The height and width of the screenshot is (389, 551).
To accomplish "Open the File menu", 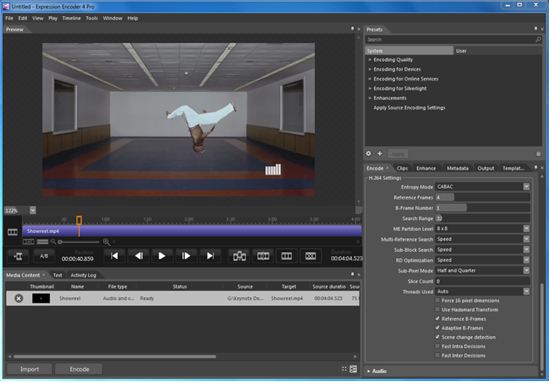I will (x=9, y=18).
